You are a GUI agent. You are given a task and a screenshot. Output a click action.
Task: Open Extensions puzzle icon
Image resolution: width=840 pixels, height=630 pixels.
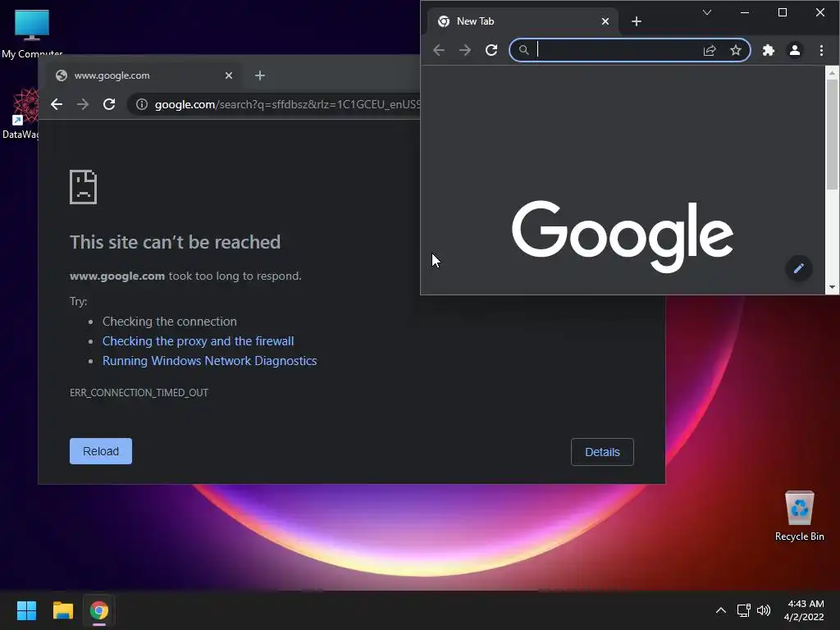click(768, 50)
